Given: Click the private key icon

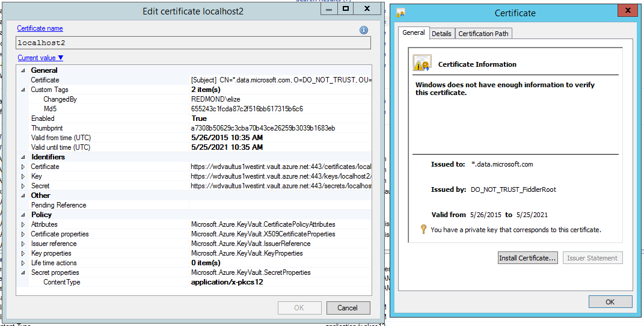Looking at the screenshot, I should click(425, 230).
